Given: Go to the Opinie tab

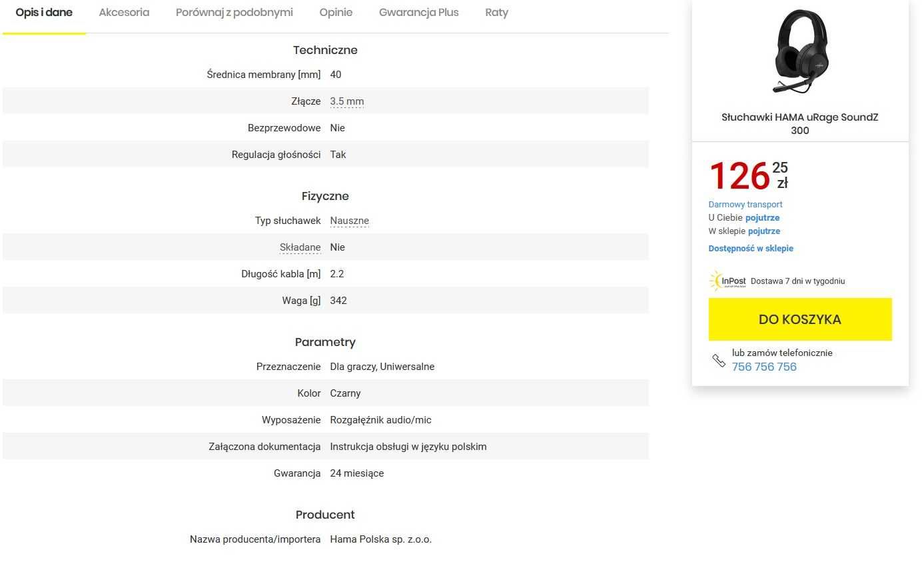Looking at the screenshot, I should click(336, 13).
